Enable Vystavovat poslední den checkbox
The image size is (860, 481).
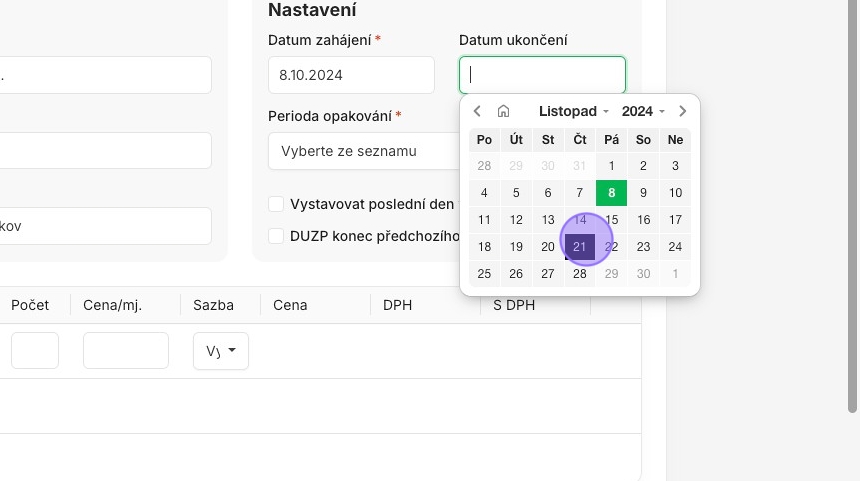pyautogui.click(x=277, y=204)
